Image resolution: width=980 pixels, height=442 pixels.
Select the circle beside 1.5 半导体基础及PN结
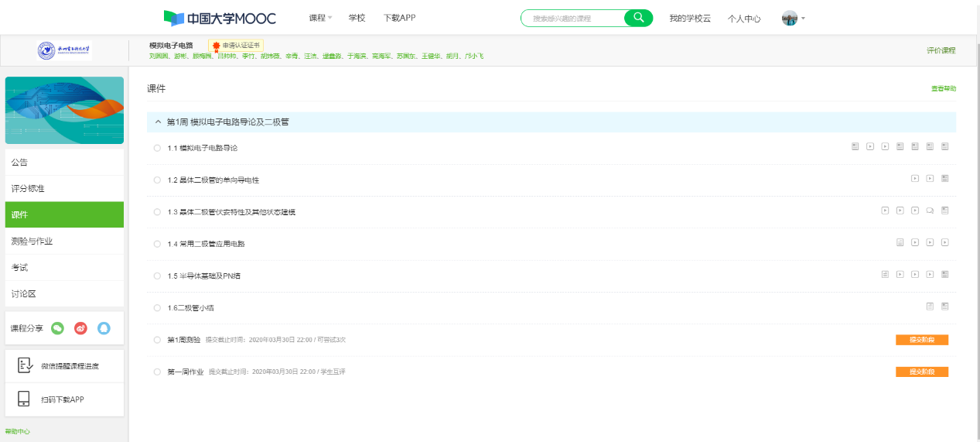click(x=157, y=276)
